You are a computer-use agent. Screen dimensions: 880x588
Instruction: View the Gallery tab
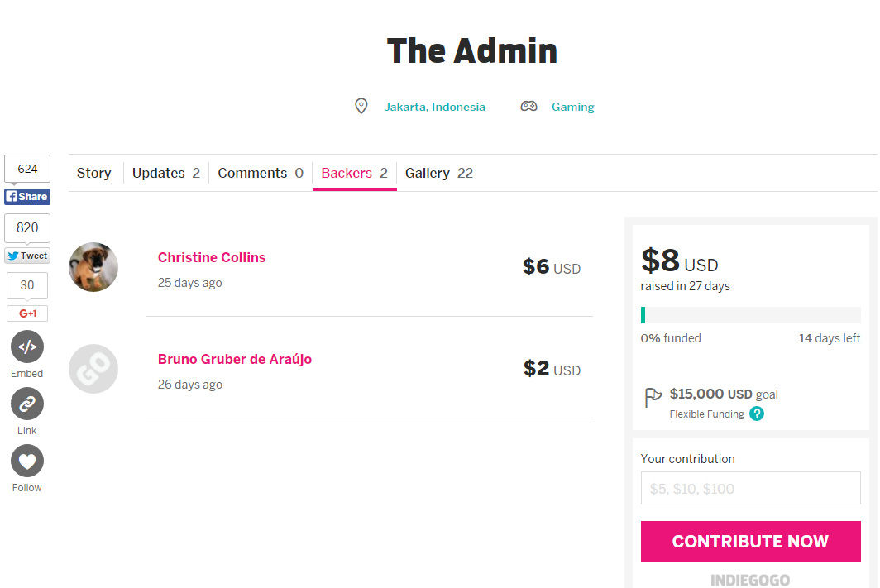pos(439,173)
